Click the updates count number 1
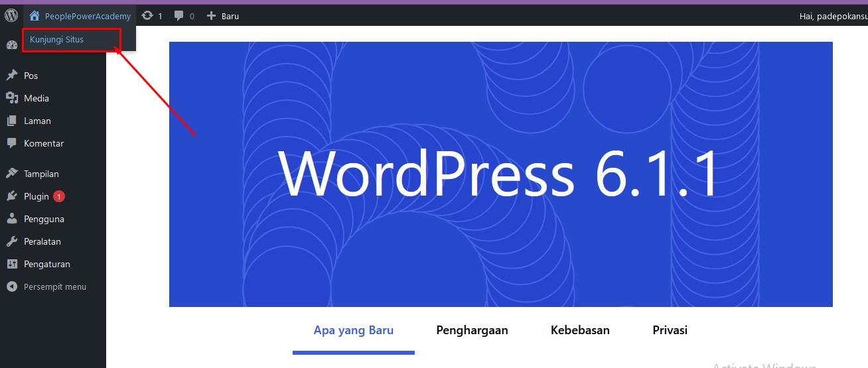 coord(160,16)
